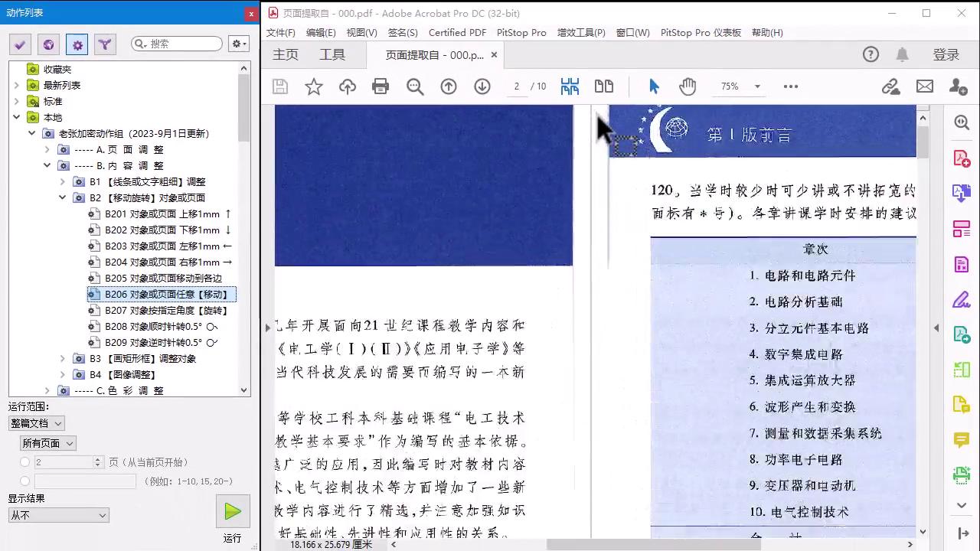
Task: Click the Print icon
Action: tap(381, 86)
